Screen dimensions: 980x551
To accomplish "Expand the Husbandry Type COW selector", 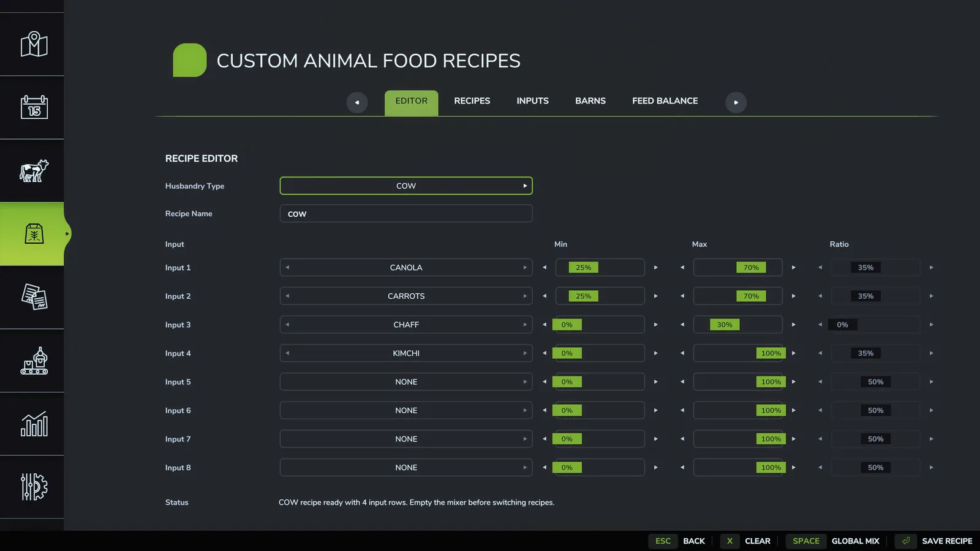I will (406, 186).
